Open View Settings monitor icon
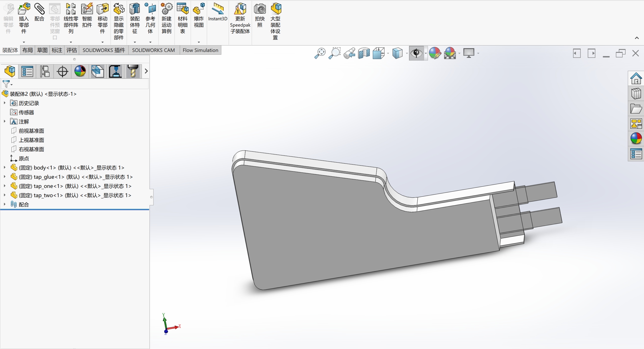 (469, 53)
